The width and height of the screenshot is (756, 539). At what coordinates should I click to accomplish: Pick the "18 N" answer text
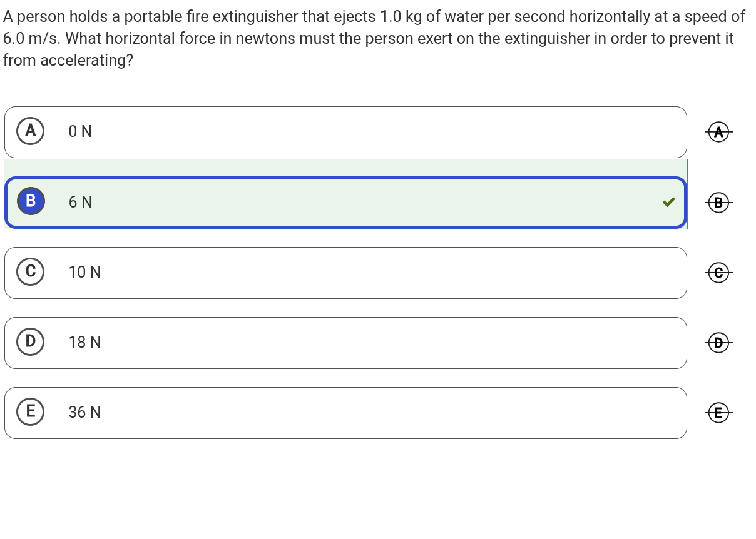[x=84, y=342]
